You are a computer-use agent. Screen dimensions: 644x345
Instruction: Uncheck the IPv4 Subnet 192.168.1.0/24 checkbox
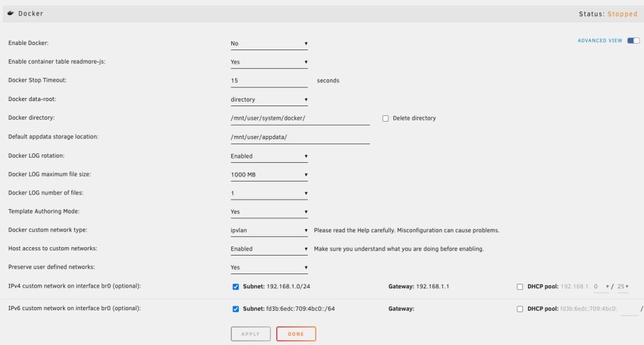click(x=236, y=286)
